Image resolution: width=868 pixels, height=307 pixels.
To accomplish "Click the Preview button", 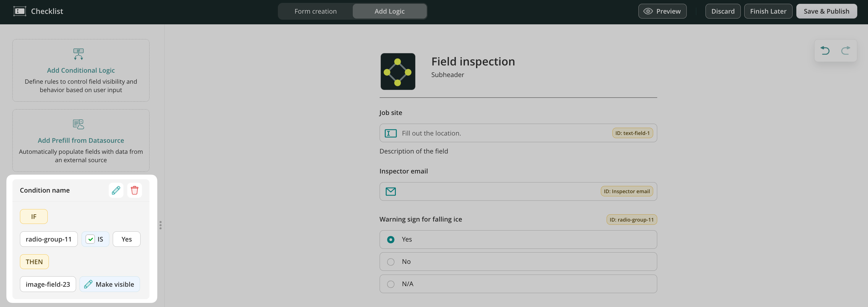I will [x=662, y=11].
